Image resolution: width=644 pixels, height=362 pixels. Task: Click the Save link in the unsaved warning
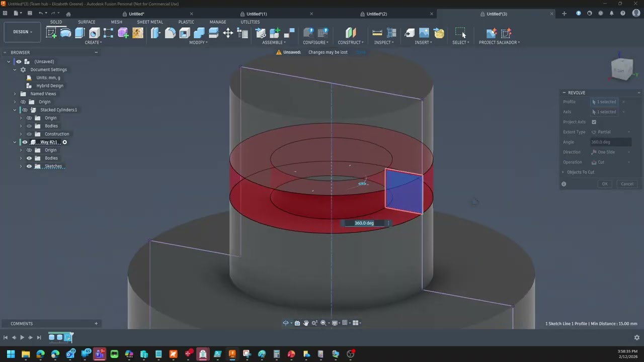click(x=361, y=52)
